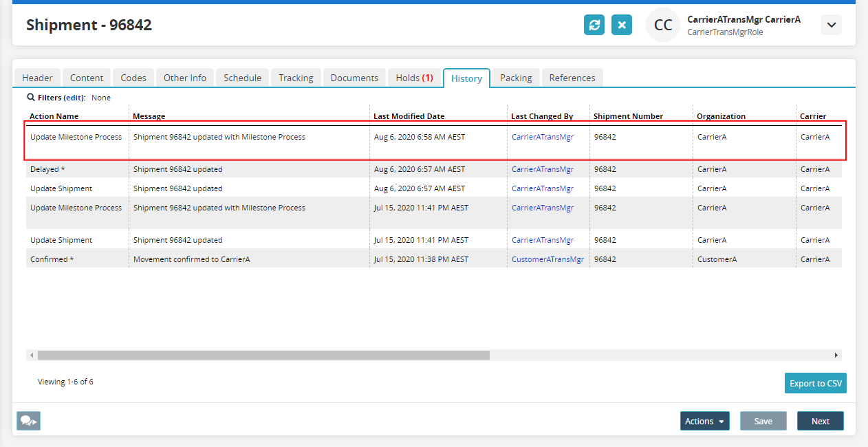
Task: Switch to the Header tab
Action: 37,78
